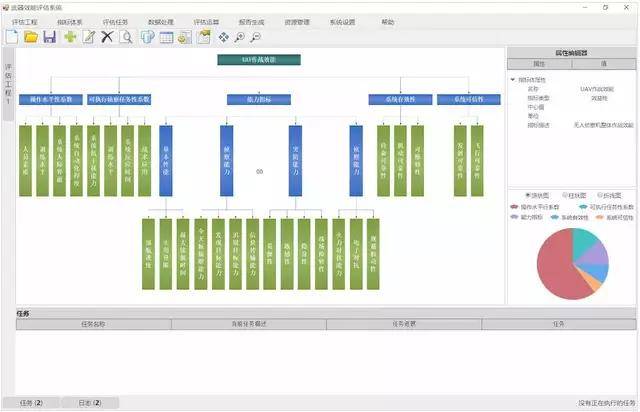Click the black X delete icon

(108, 37)
